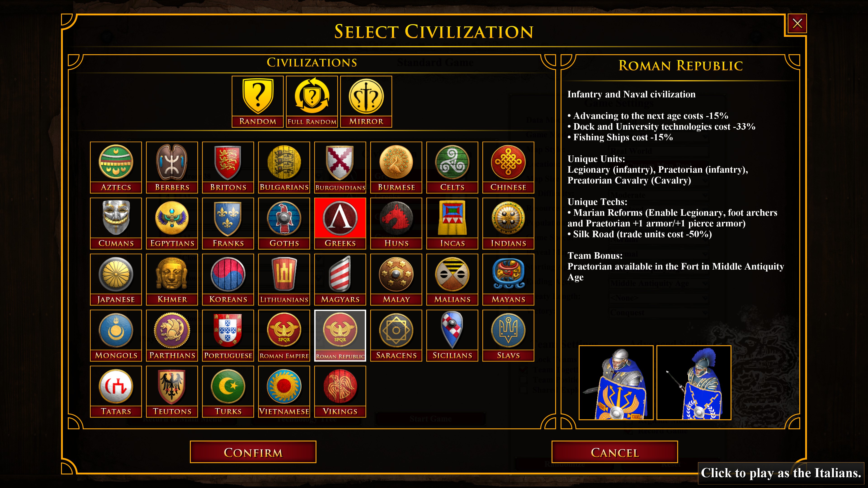
Task: Close the Select Civilization dialog
Action: tap(797, 23)
